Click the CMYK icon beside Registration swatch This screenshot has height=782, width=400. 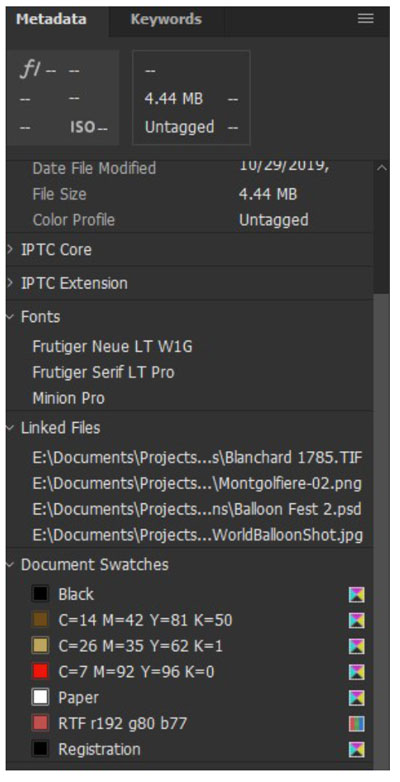click(x=357, y=750)
